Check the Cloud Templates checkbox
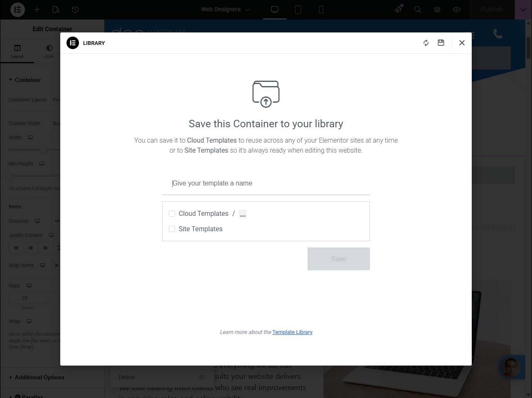 pos(172,214)
